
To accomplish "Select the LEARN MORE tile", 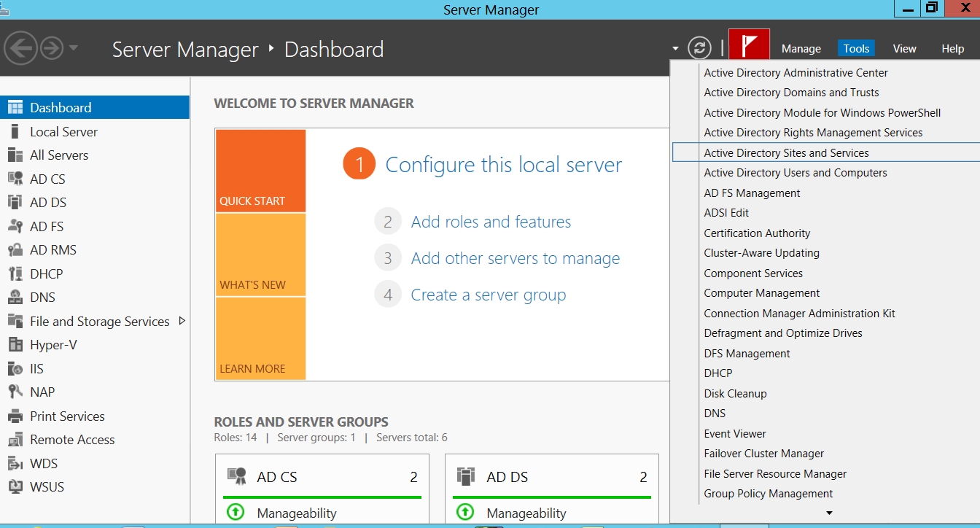I will [260, 338].
